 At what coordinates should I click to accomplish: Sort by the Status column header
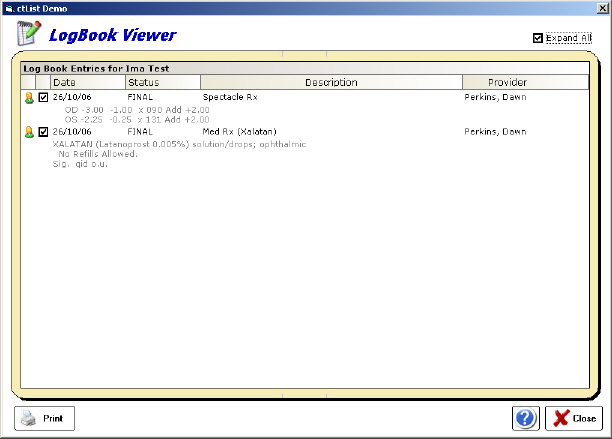click(x=163, y=82)
